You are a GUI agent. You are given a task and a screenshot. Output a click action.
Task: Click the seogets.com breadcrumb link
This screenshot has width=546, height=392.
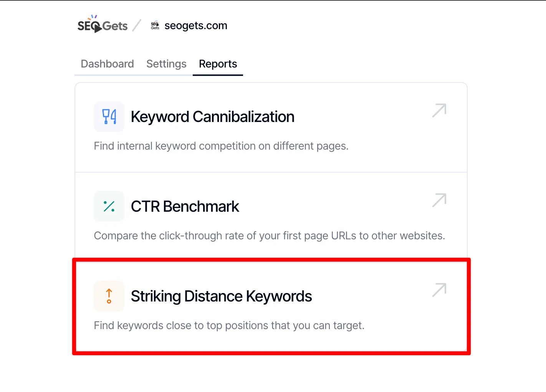point(196,25)
